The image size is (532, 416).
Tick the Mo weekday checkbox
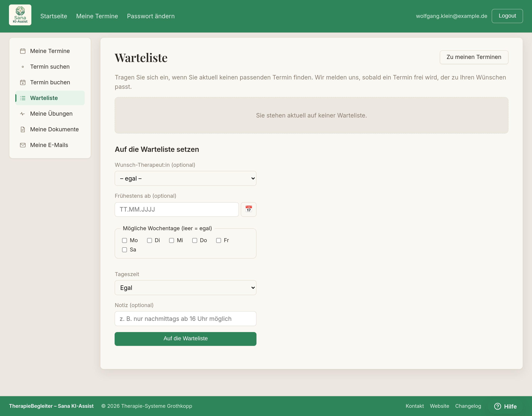pos(125,240)
